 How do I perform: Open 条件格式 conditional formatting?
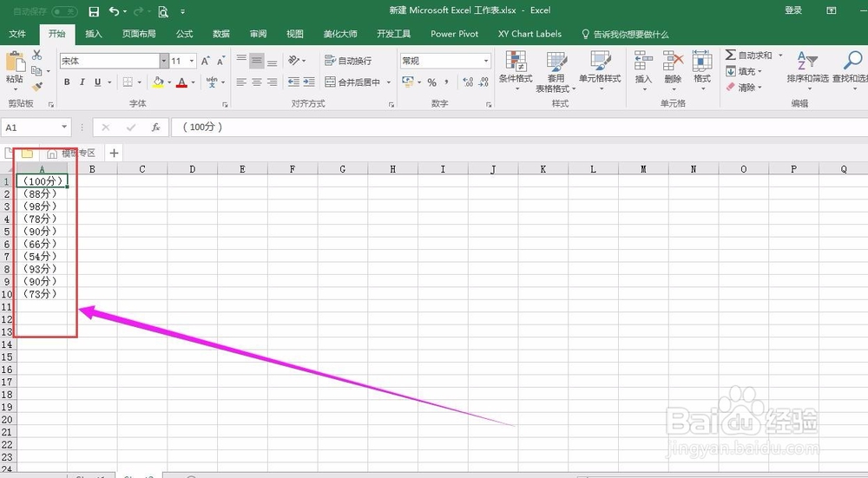click(x=516, y=71)
